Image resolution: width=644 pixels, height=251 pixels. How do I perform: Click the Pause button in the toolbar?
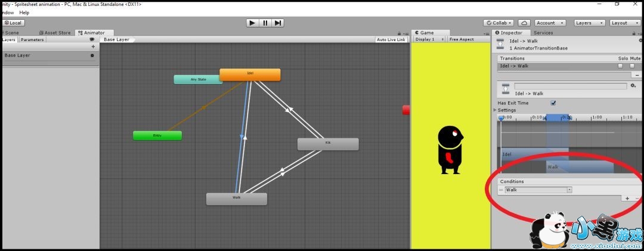265,23
